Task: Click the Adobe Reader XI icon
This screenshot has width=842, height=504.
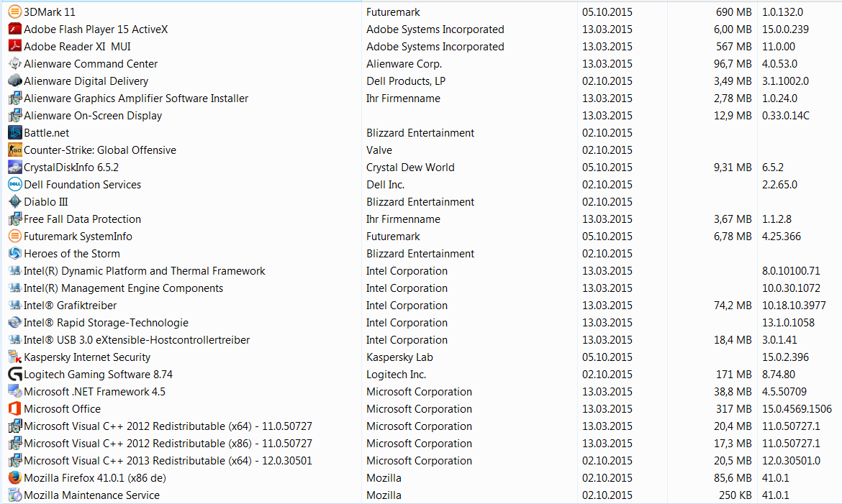Action: 14,47
